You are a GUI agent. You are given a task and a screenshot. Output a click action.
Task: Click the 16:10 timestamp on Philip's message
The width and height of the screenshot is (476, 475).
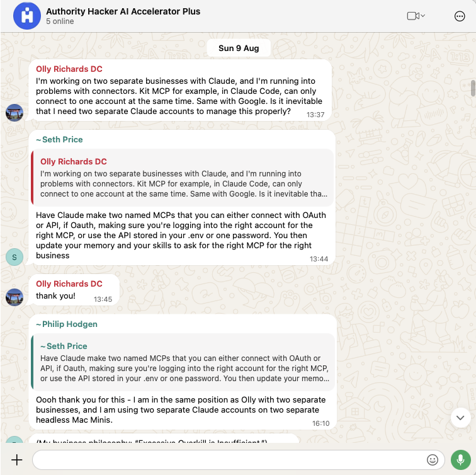pyautogui.click(x=320, y=423)
